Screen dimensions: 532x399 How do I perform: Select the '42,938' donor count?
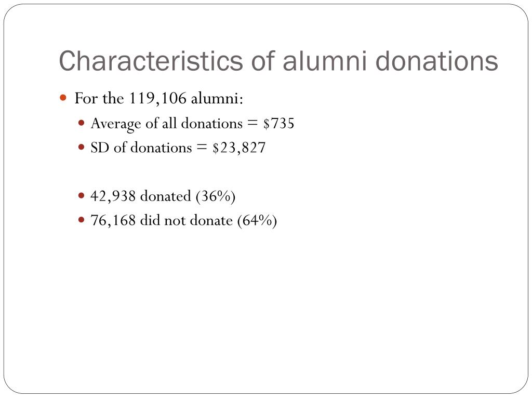113,196
